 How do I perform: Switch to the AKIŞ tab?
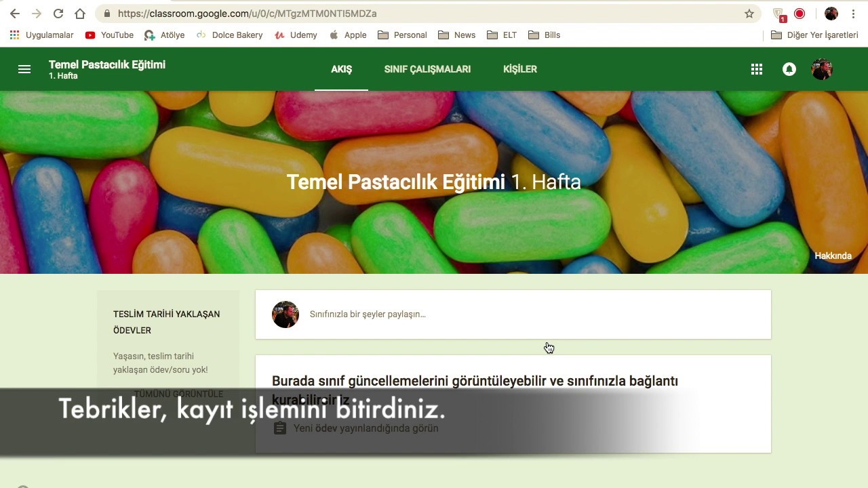coord(341,69)
